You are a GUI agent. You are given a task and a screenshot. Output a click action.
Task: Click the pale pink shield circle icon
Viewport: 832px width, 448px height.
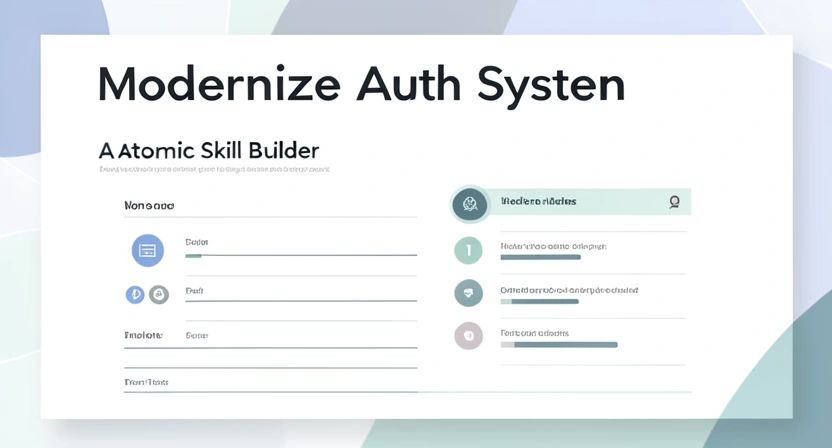468,336
